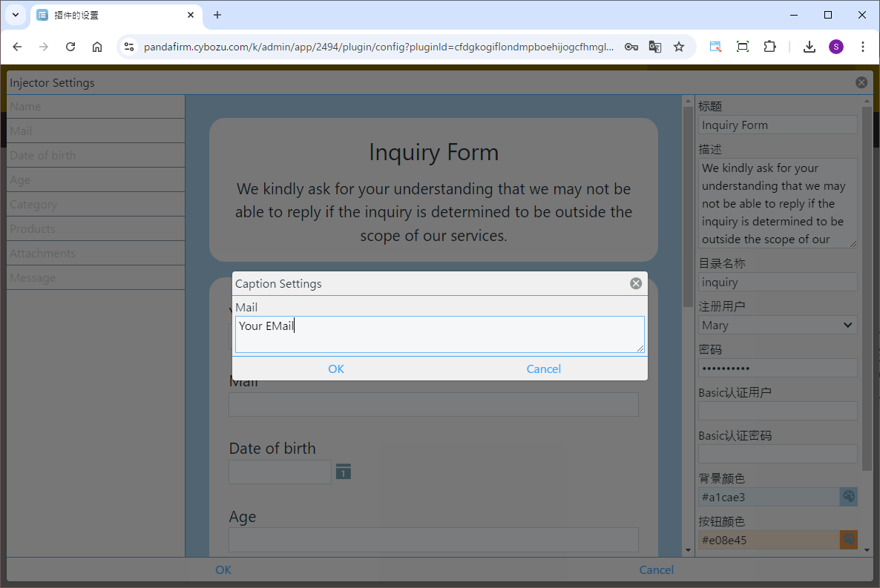Open a new browser tab
Image resolution: width=880 pixels, height=588 pixels.
coord(217,15)
